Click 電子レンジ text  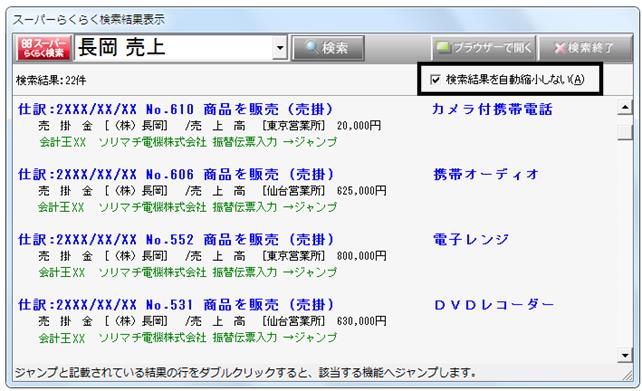coord(471,240)
